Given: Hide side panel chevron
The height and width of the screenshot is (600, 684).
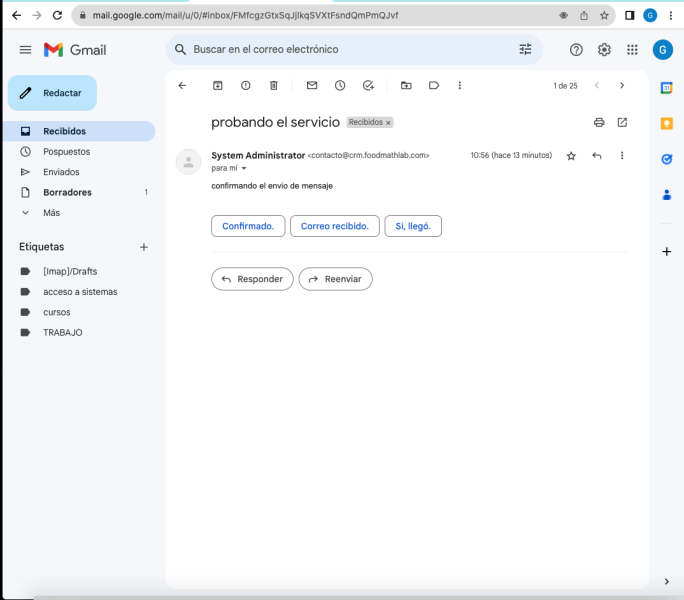Looking at the screenshot, I should tap(666, 582).
